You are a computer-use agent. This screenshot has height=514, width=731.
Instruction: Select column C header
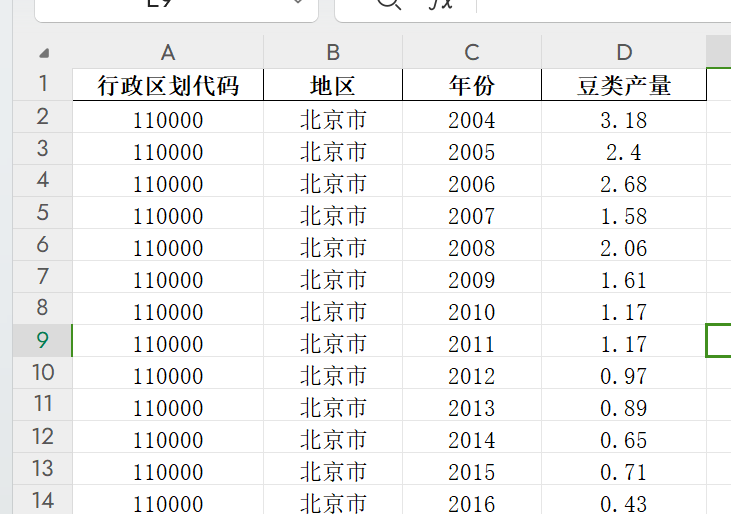coord(472,52)
